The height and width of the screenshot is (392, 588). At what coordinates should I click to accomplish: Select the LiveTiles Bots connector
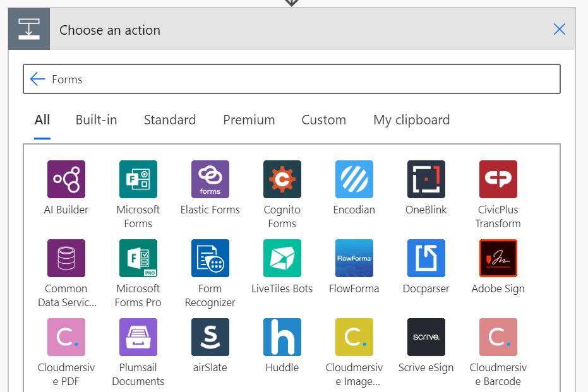tap(282, 258)
